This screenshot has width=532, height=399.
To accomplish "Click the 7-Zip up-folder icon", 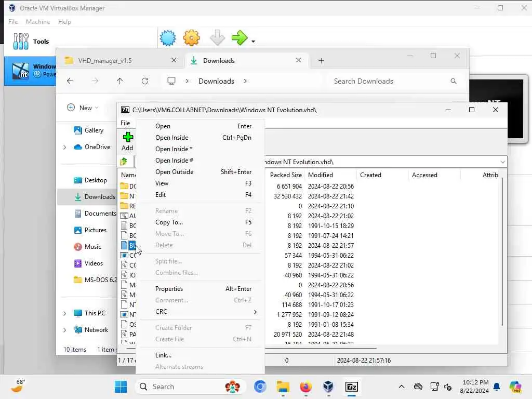I will (124, 162).
